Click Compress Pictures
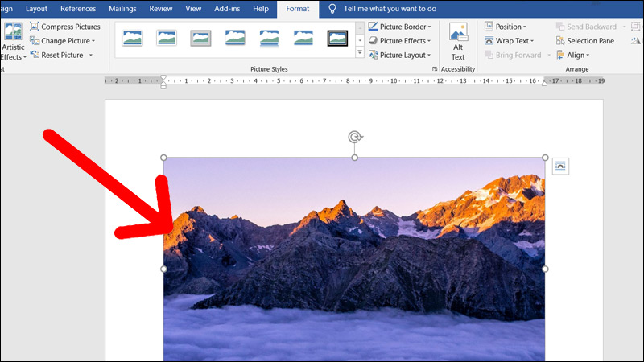 (65, 27)
